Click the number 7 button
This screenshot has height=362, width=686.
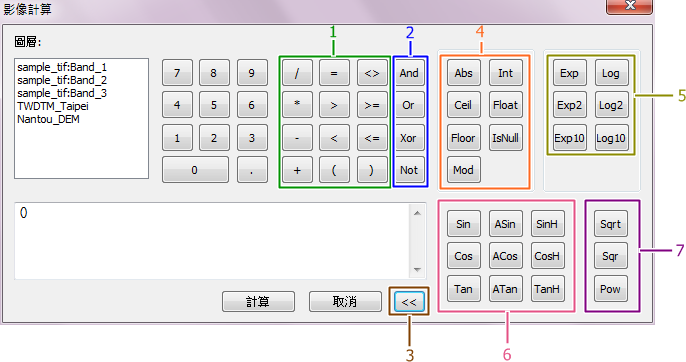(177, 73)
